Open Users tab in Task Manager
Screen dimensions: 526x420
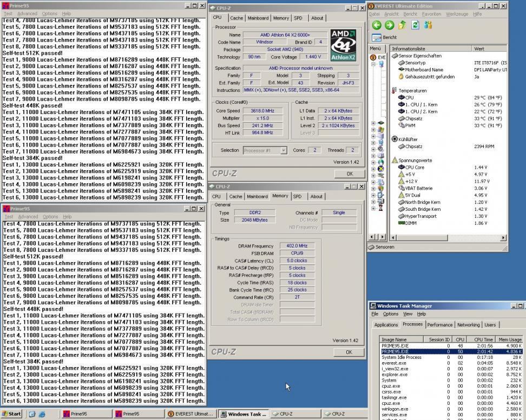tap(490, 325)
